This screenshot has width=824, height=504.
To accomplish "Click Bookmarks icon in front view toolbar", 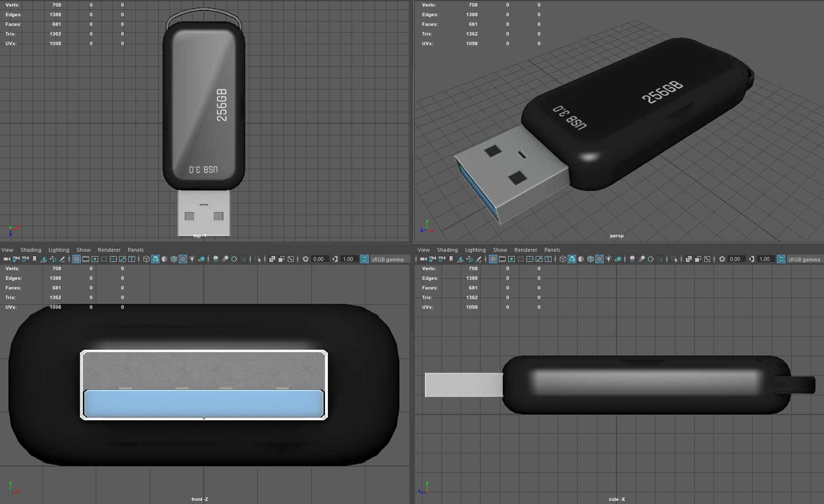I will 35,259.
